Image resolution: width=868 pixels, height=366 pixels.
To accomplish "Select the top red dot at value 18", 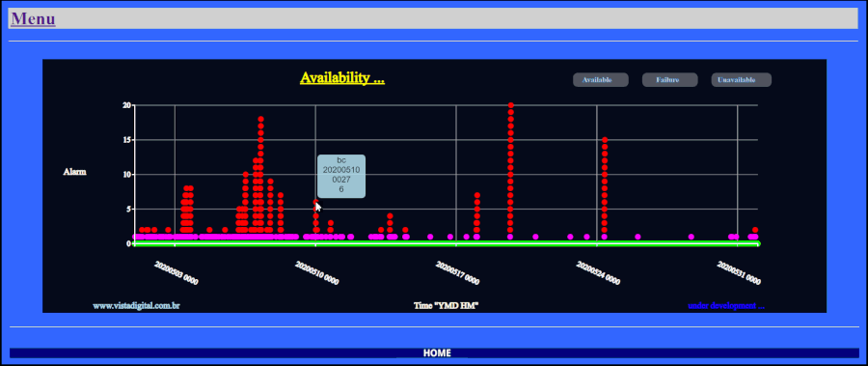I will coord(260,119).
